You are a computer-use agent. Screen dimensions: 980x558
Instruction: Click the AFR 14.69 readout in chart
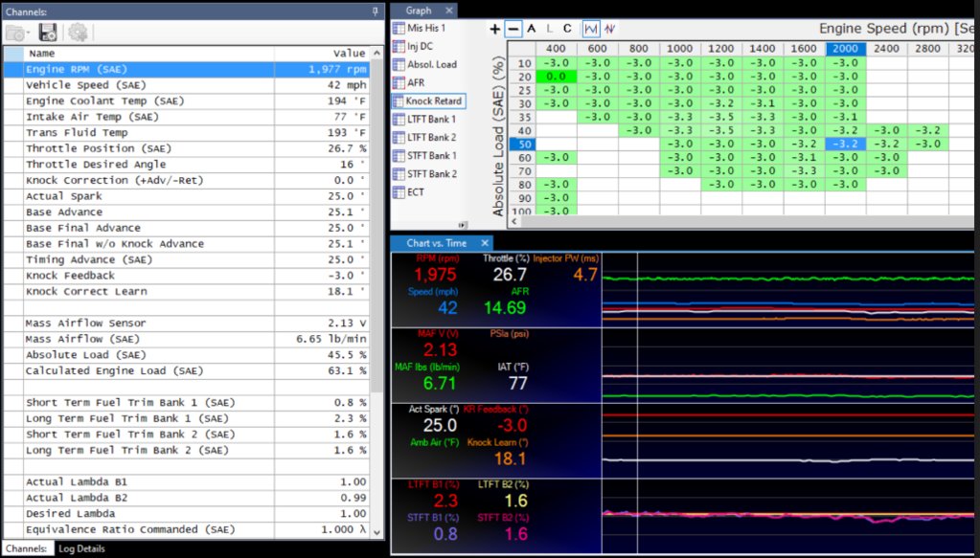click(x=505, y=307)
